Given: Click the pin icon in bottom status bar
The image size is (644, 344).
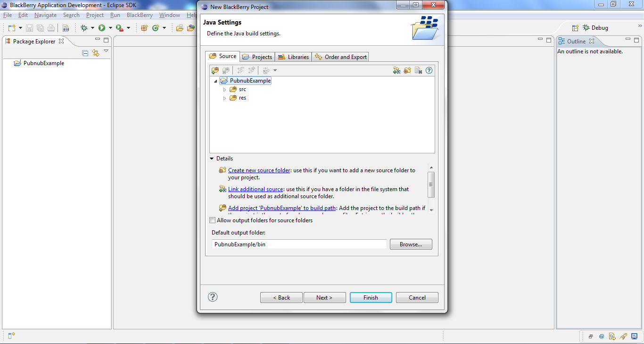Looking at the screenshot, I should point(623,336).
